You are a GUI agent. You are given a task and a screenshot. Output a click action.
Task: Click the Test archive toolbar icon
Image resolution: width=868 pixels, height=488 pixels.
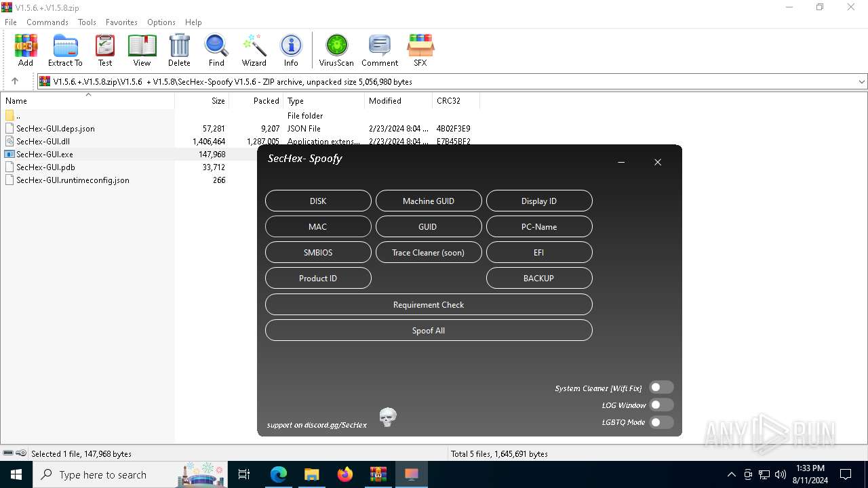(x=105, y=51)
